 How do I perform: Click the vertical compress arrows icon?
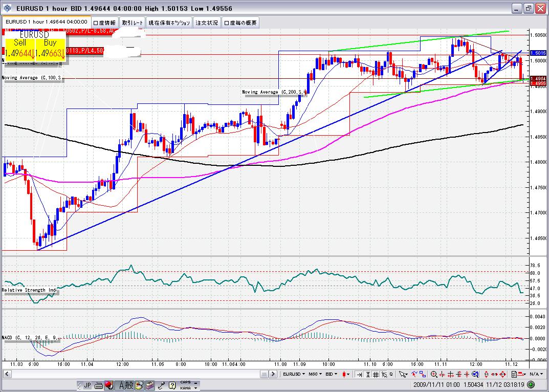pos(467,374)
